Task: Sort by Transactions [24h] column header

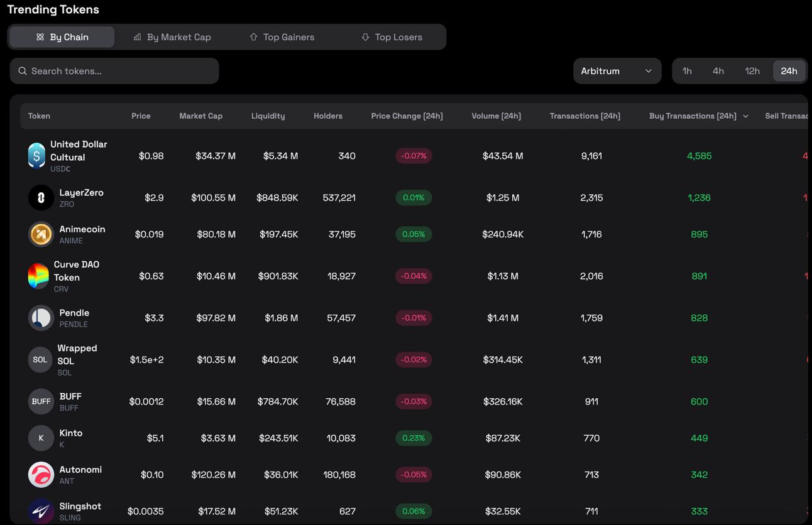Action: pyautogui.click(x=585, y=116)
